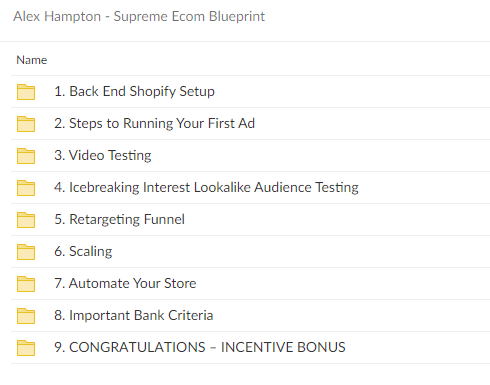Sort by the Name column header
490x385 pixels.
[32, 60]
